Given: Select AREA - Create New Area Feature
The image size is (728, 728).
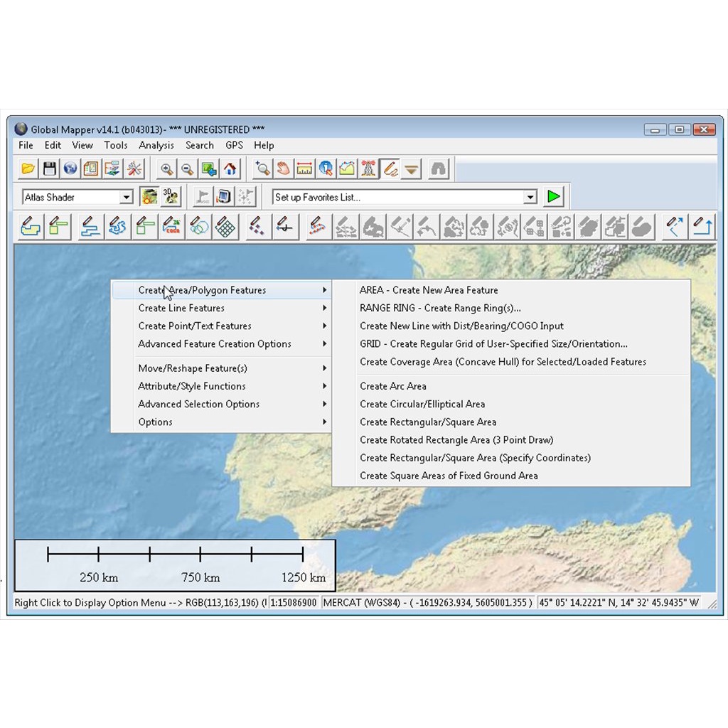Looking at the screenshot, I should click(429, 290).
